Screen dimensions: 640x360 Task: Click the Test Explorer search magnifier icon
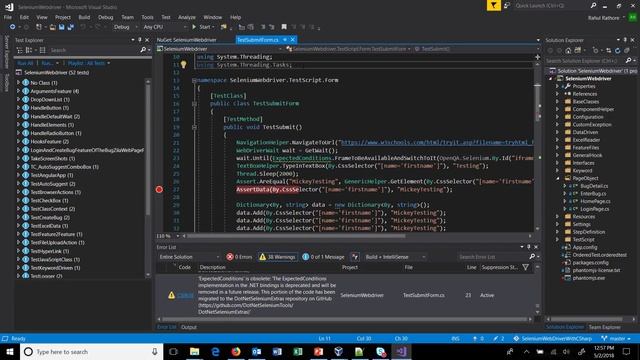tap(143, 50)
